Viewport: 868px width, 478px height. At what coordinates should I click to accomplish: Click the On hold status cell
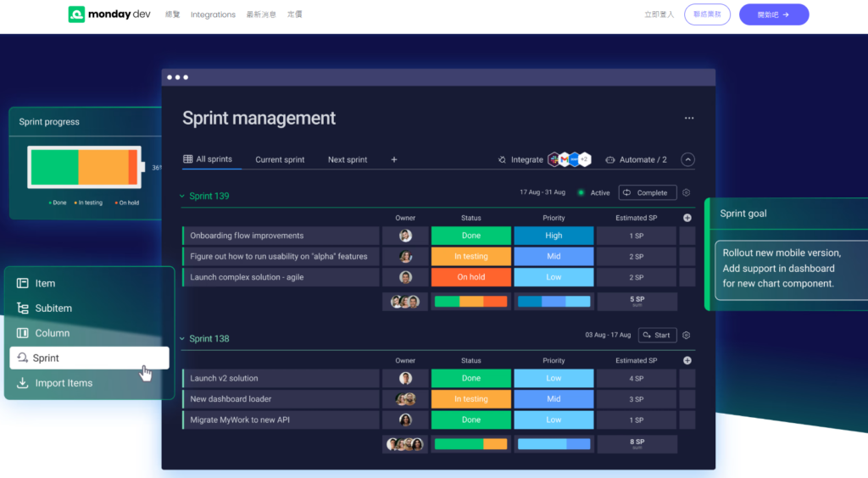click(x=471, y=277)
